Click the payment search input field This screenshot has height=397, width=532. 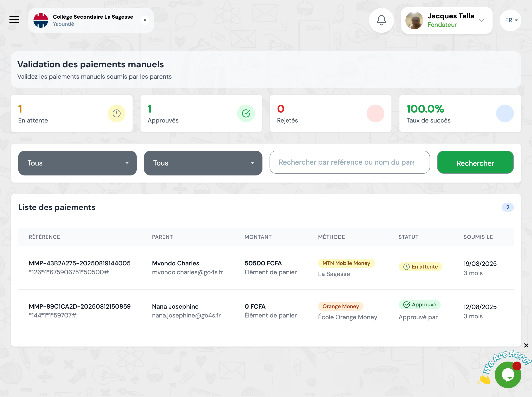click(349, 162)
